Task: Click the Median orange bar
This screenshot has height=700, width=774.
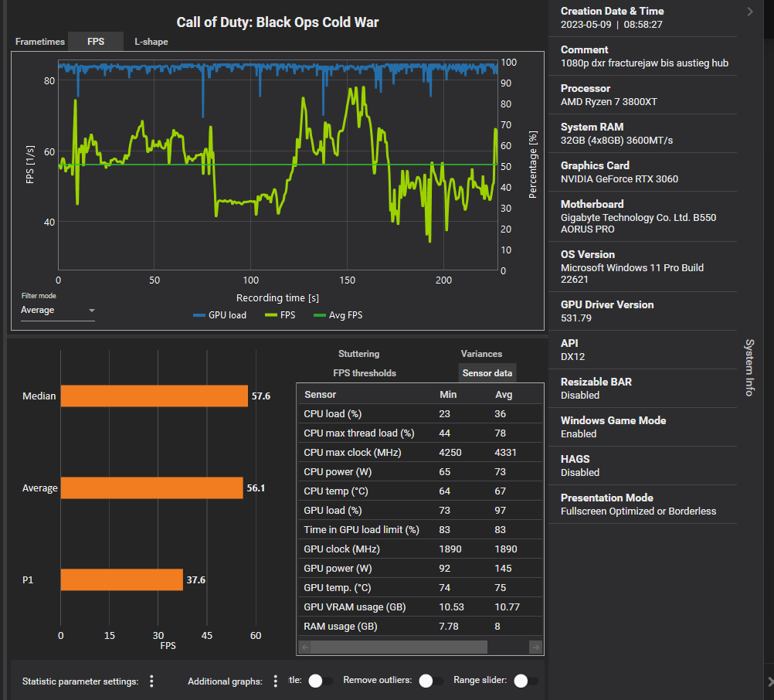Action: (x=154, y=396)
